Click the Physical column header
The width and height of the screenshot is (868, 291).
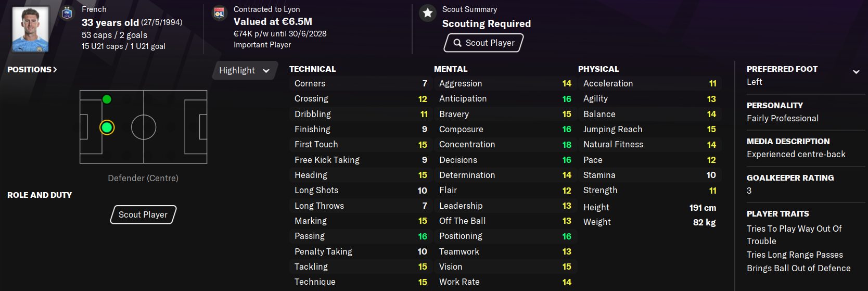[x=598, y=69]
